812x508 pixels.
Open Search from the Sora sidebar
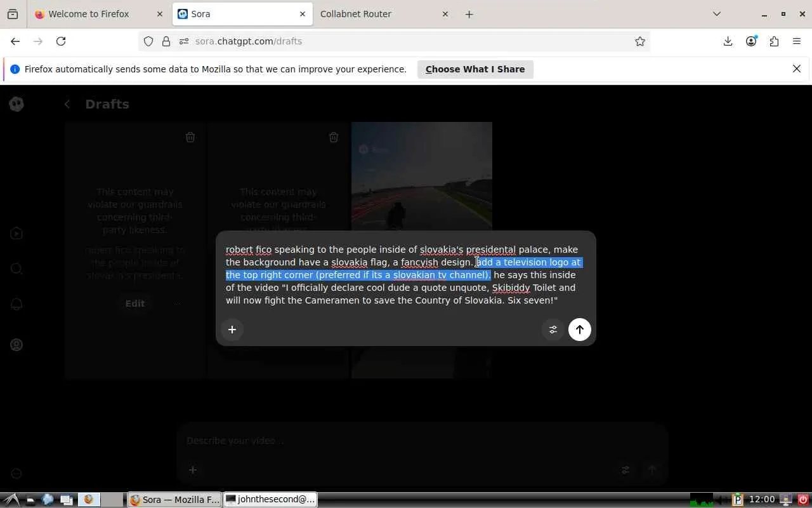click(17, 269)
